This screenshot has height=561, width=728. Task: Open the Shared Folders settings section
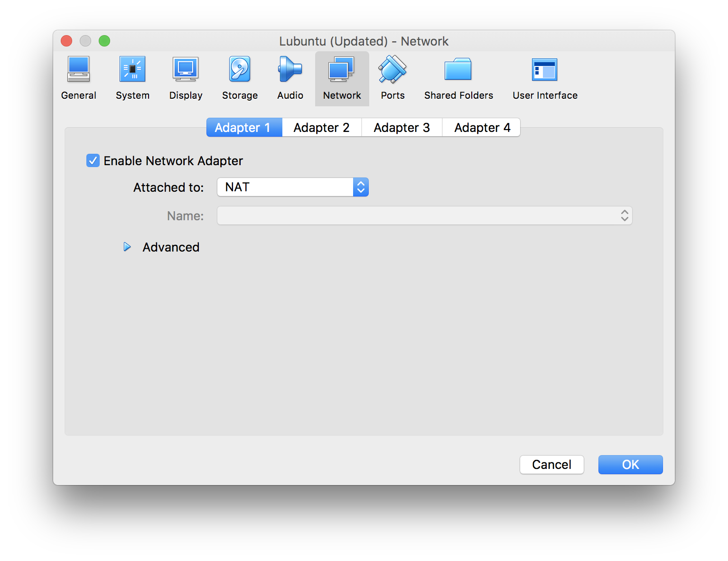coord(458,79)
